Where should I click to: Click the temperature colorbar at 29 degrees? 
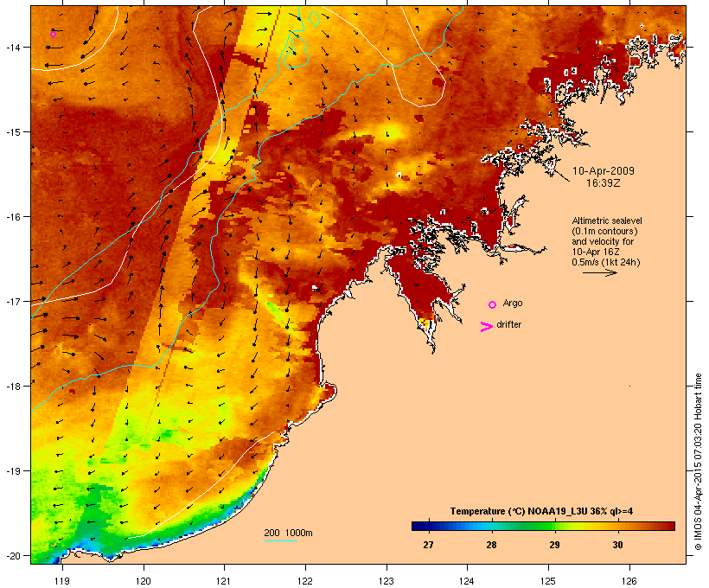pos(554,526)
